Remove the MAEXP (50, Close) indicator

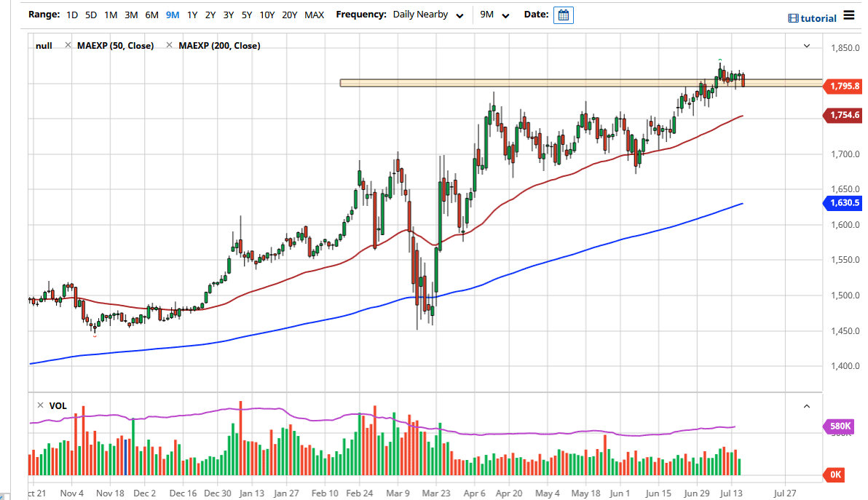(68, 46)
